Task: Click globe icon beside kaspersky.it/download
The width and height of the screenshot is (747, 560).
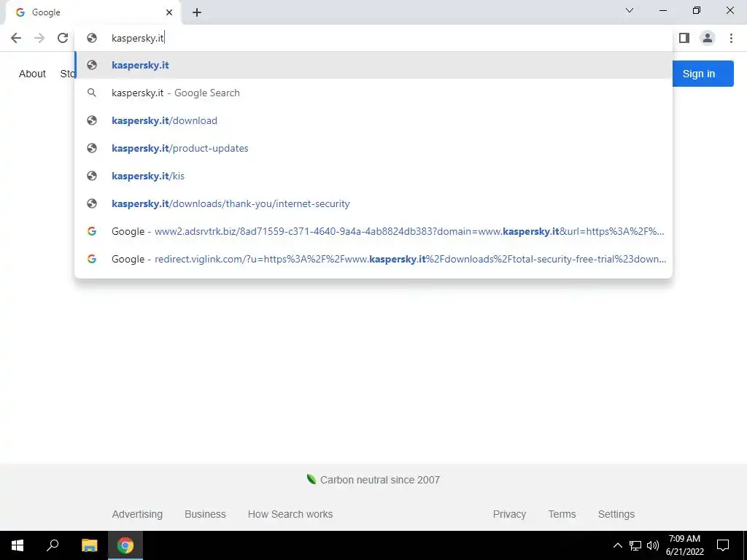Action: click(x=92, y=120)
